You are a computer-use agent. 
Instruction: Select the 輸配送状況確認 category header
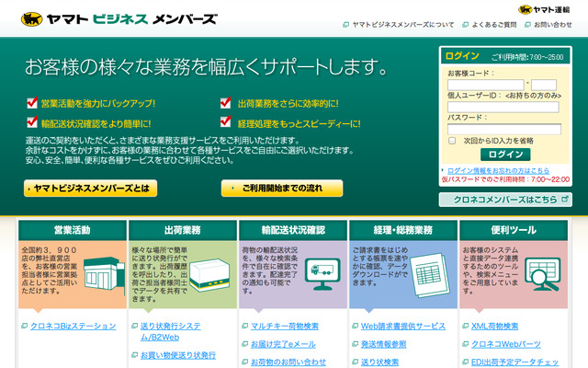point(293,230)
